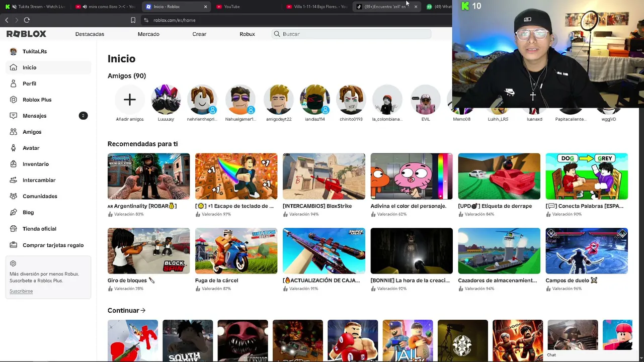The image size is (644, 362).
Task: Open friend iandias114 avatar
Action: [315, 100]
